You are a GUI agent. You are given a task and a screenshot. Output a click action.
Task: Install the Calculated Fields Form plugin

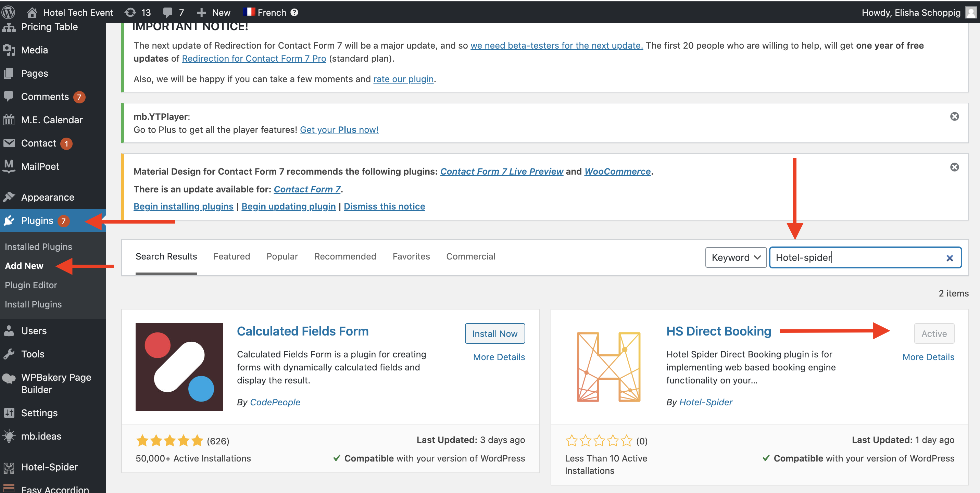click(494, 333)
